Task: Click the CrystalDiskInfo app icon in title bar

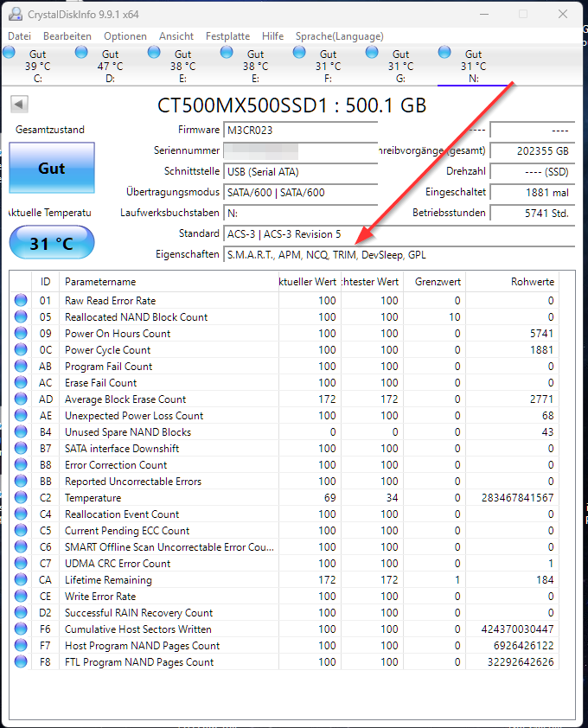Action: point(16,14)
